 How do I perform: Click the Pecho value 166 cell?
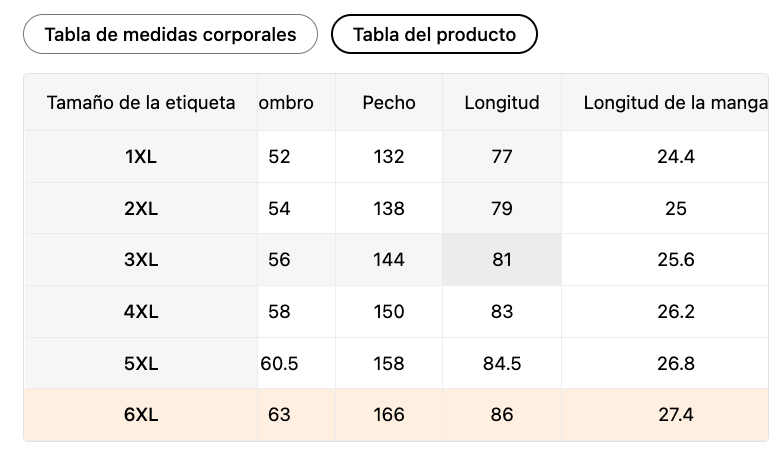click(x=389, y=414)
